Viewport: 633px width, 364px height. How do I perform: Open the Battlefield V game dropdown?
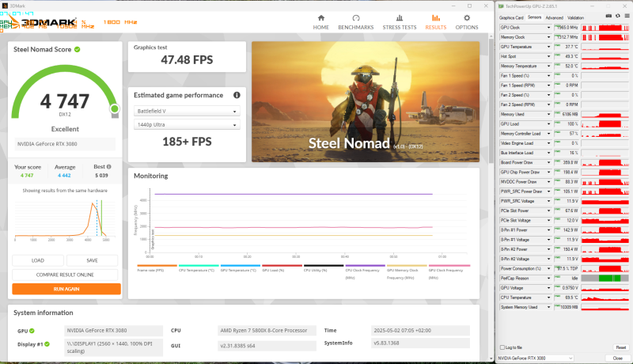coord(187,111)
